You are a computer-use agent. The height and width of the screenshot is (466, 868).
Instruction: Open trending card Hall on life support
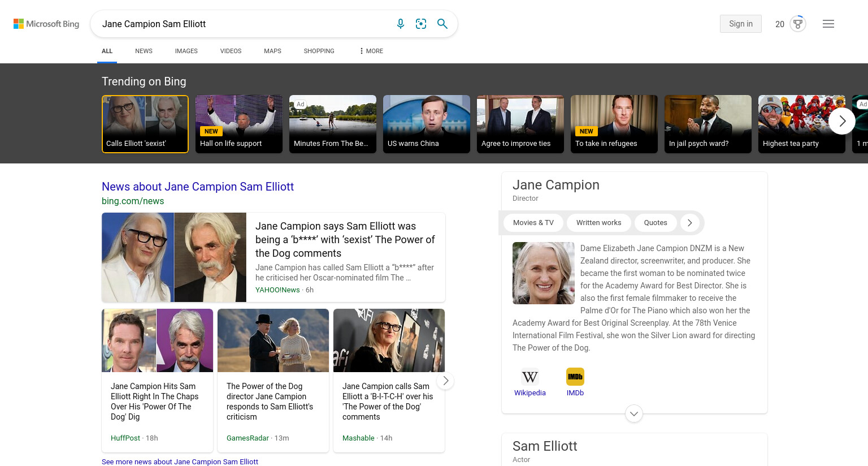coord(239,124)
